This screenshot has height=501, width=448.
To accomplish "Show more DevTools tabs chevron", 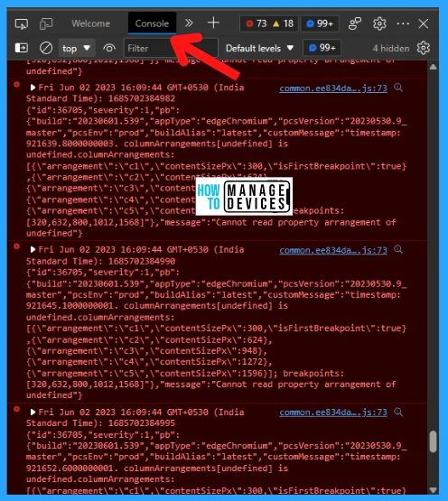I will [189, 23].
